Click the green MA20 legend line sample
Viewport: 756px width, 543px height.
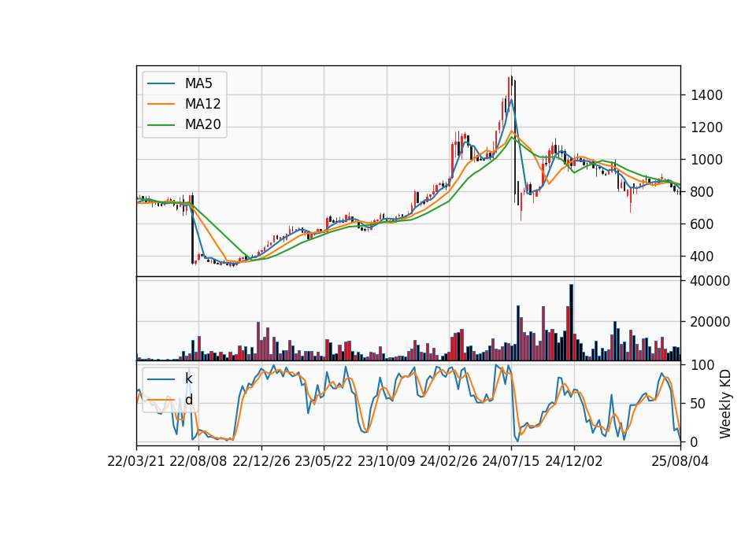coord(161,124)
